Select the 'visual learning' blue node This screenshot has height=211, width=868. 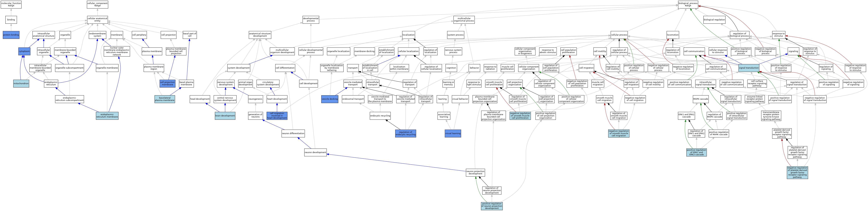[453, 133]
